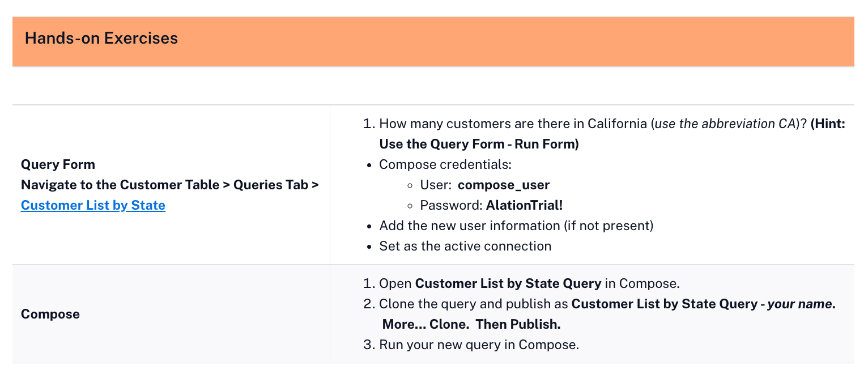This screenshot has width=868, height=382.
Task: Click the Query Form row label
Action: tap(58, 164)
